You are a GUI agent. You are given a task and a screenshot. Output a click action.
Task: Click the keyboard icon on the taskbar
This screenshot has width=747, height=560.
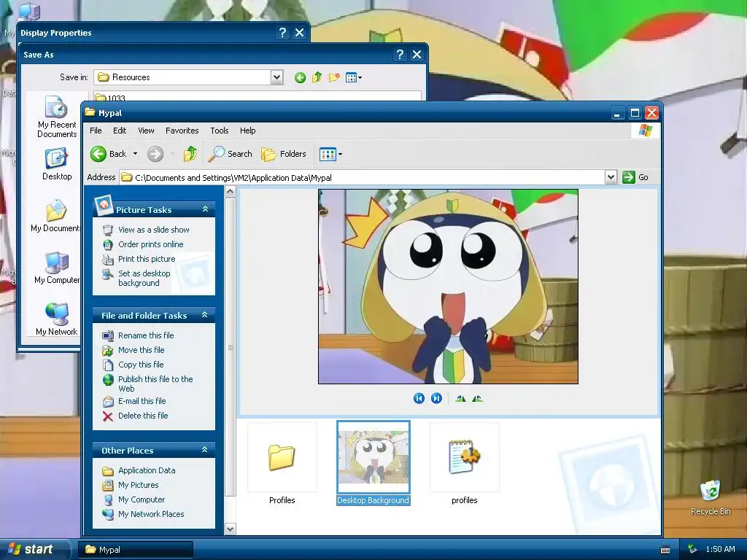(x=665, y=550)
